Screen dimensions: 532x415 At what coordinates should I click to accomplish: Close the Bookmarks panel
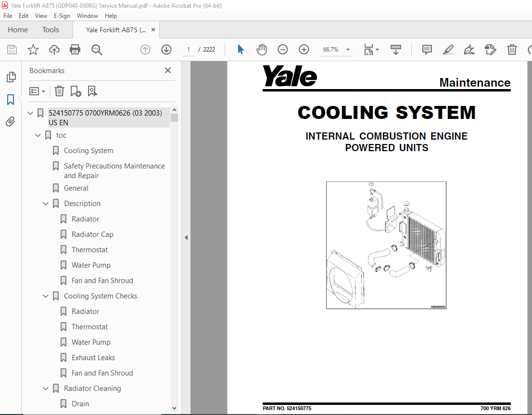(167, 70)
